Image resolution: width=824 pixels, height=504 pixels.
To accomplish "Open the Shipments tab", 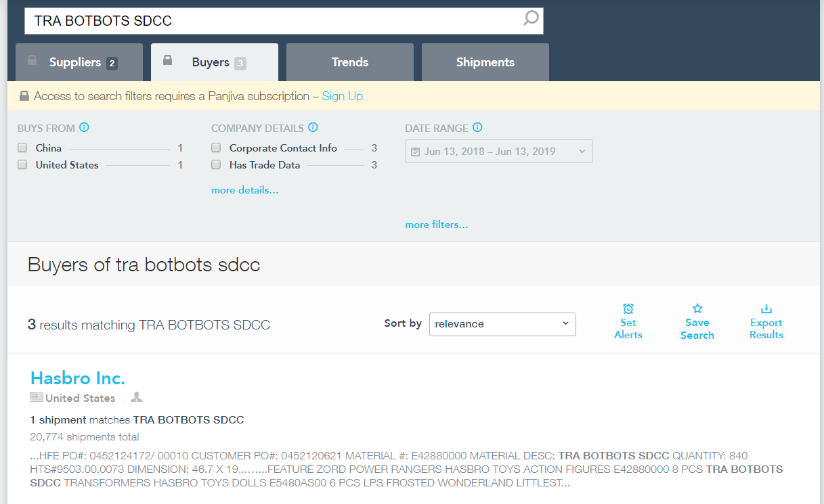I will coord(485,62).
